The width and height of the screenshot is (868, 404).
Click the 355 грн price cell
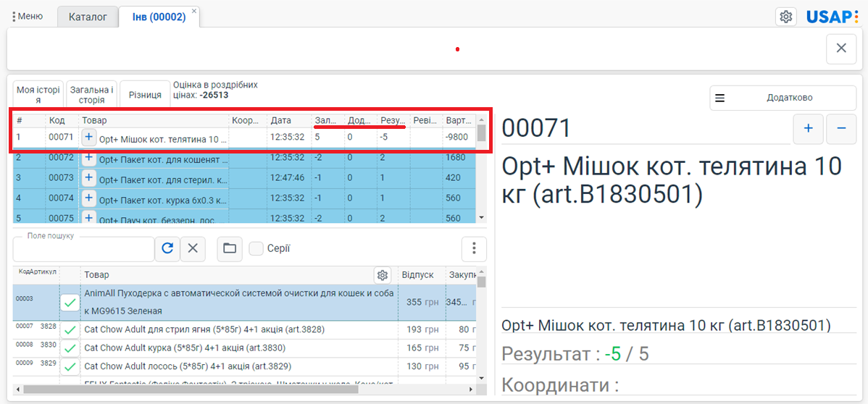pyautogui.click(x=421, y=303)
